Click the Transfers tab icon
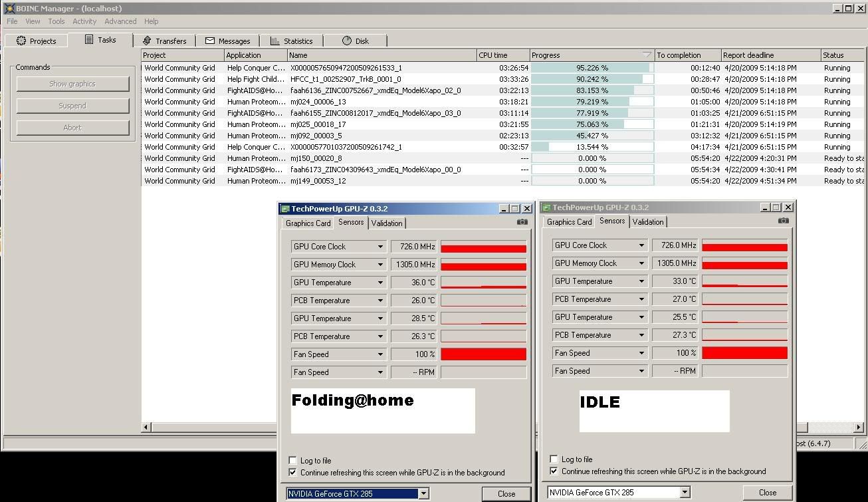 click(147, 41)
